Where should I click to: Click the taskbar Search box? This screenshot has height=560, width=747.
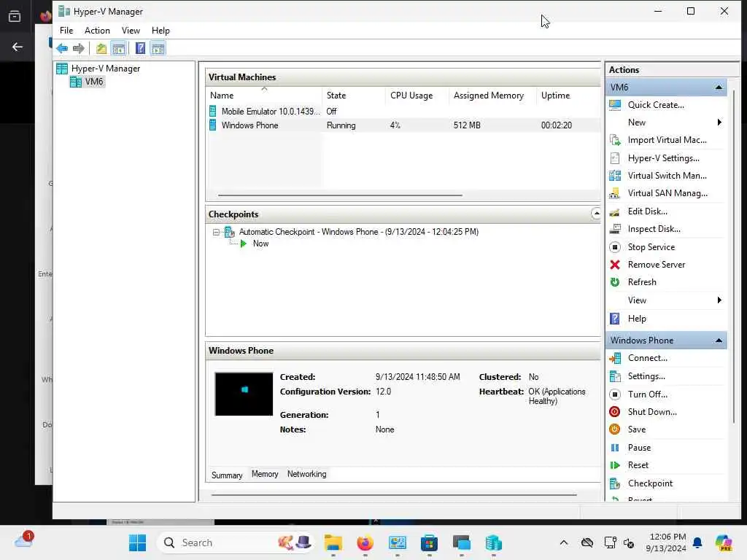(x=235, y=542)
